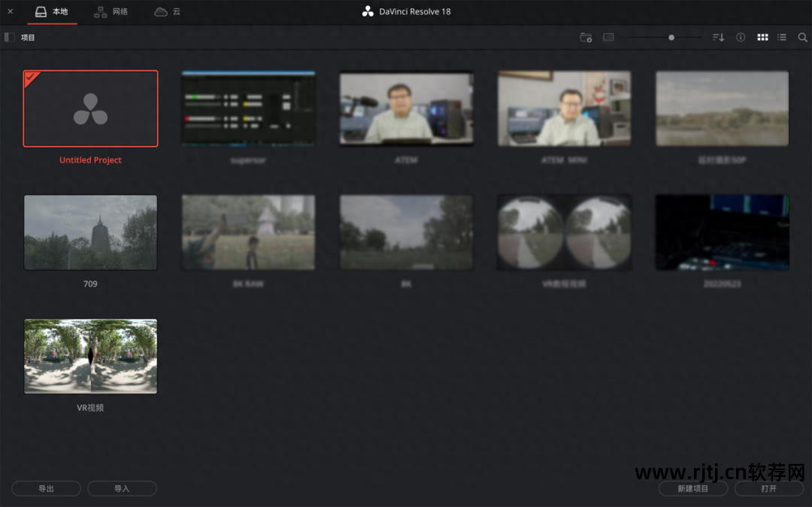This screenshot has width=812, height=507.
Task: Open the 云 (Cloud) tab
Action: coord(167,12)
